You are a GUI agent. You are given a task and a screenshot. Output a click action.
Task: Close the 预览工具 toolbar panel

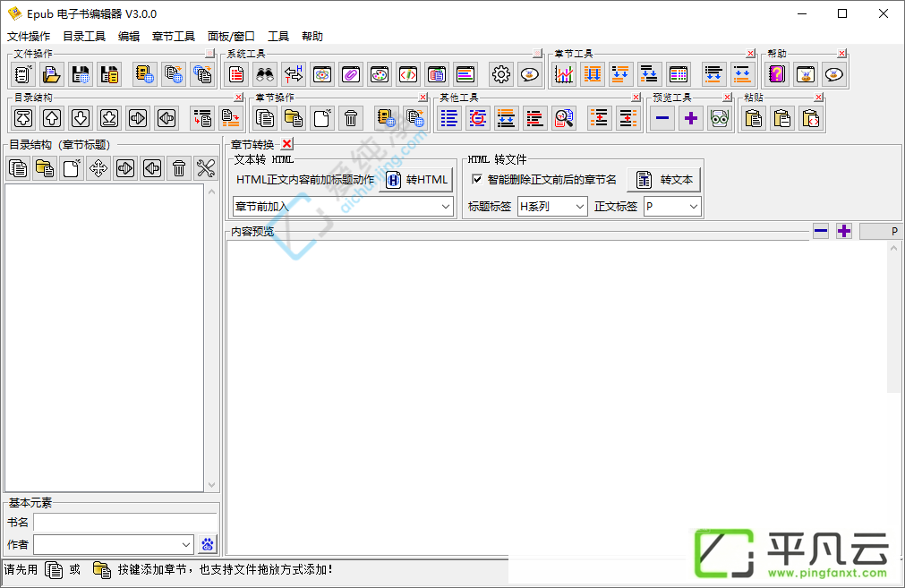(727, 97)
